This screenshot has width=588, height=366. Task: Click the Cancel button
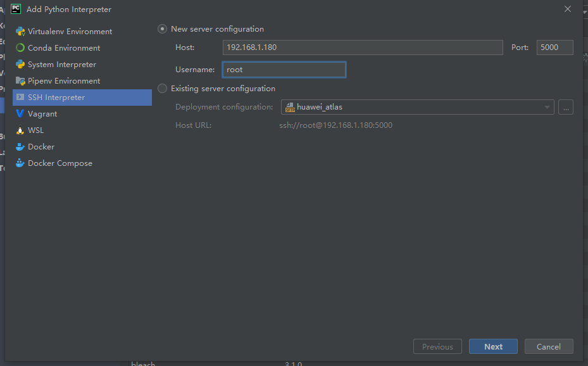549,346
